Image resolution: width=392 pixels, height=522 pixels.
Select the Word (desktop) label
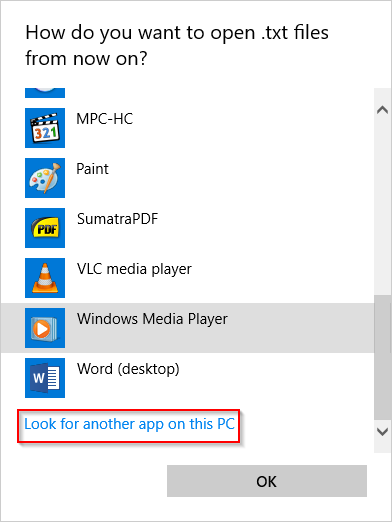[x=128, y=369]
